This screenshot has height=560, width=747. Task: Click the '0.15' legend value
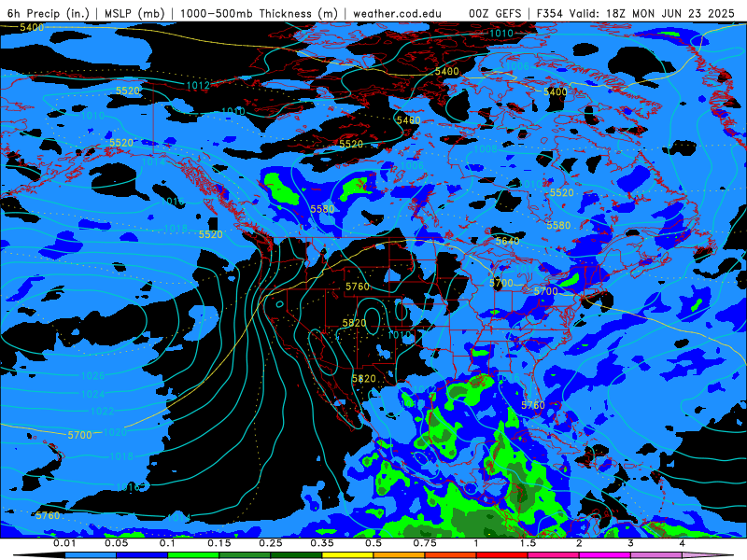coord(219,543)
